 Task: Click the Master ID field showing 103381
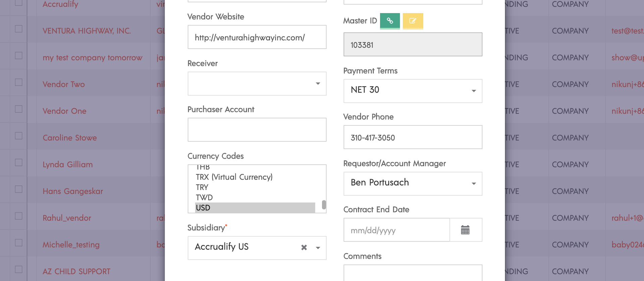[x=413, y=44]
